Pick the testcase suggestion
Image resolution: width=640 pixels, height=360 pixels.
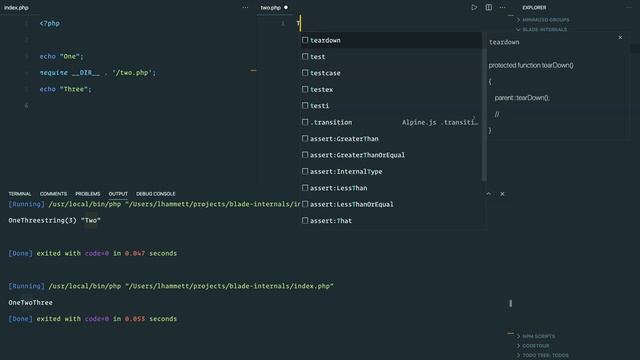(x=391, y=73)
